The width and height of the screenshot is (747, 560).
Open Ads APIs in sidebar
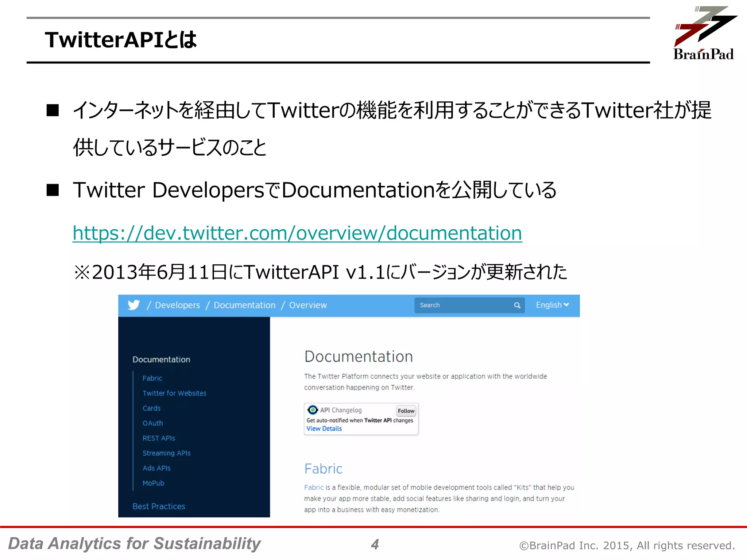[156, 468]
